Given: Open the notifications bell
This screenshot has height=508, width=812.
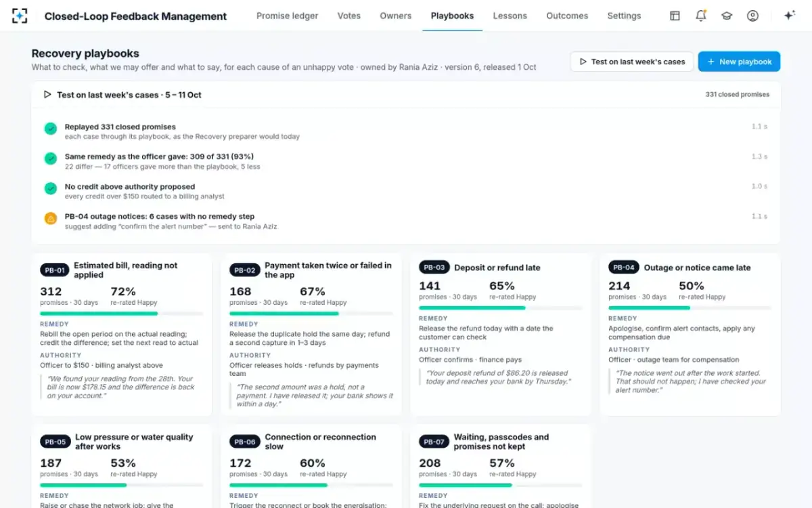Looking at the screenshot, I should click(x=701, y=16).
